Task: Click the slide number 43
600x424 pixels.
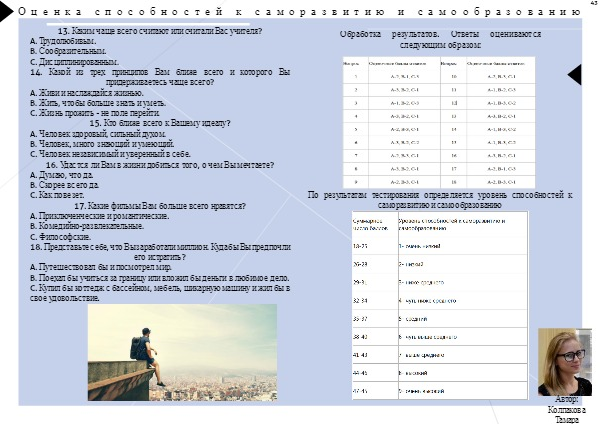Action: click(591, 5)
